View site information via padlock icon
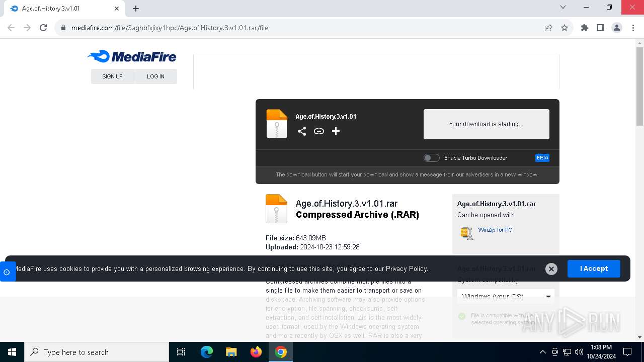 [63, 28]
